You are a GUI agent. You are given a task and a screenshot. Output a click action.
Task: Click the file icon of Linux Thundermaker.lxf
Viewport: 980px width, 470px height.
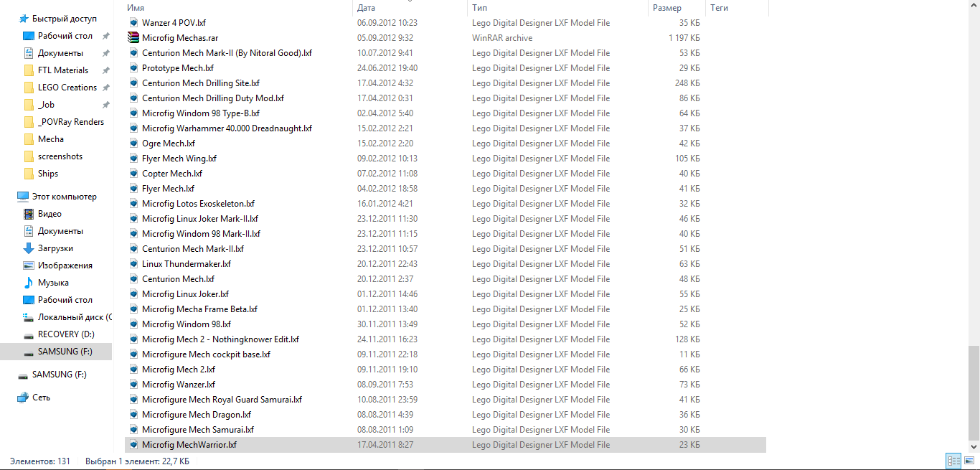click(133, 264)
